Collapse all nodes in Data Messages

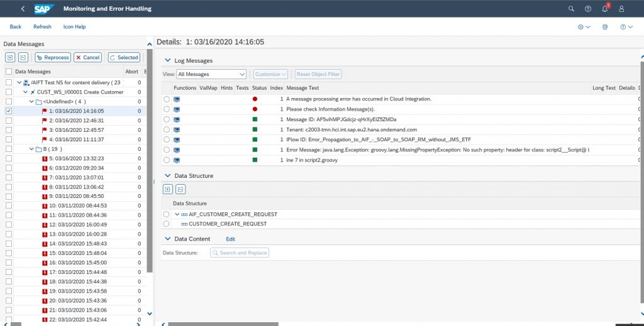click(23, 57)
